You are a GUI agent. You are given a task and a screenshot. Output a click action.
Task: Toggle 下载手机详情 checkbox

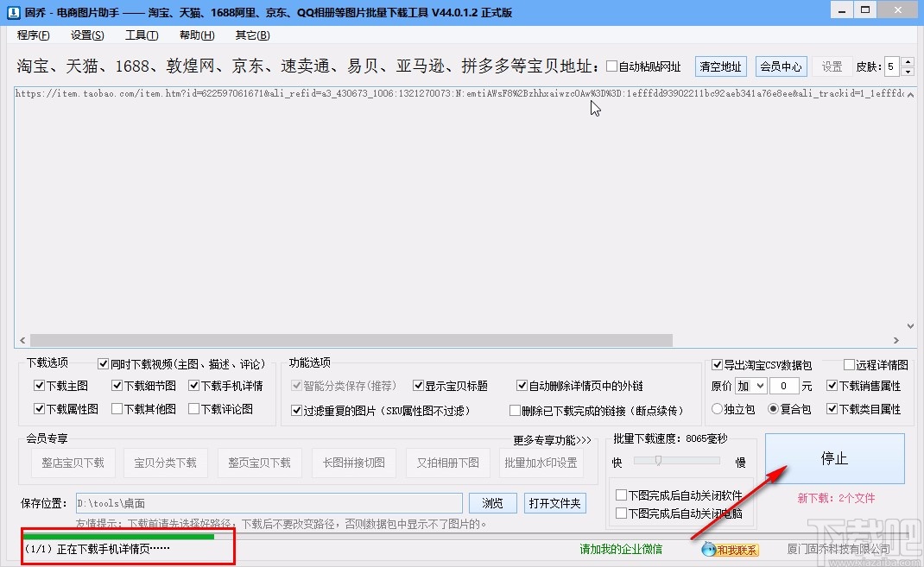194,387
